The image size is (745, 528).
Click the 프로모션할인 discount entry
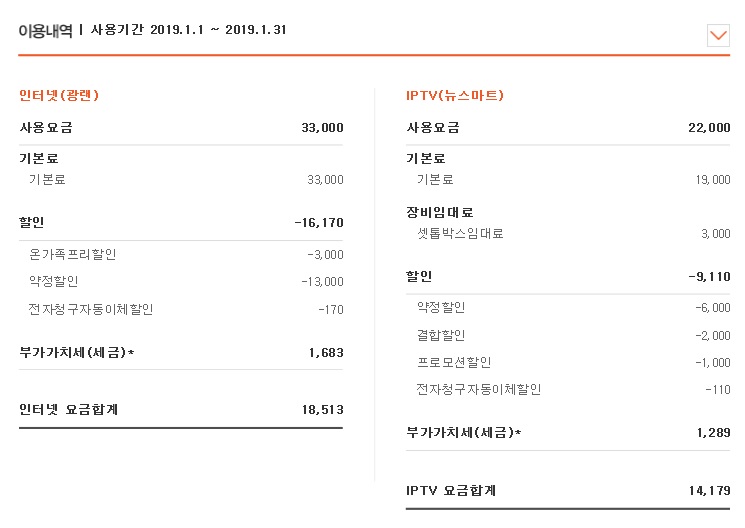pyautogui.click(x=454, y=362)
